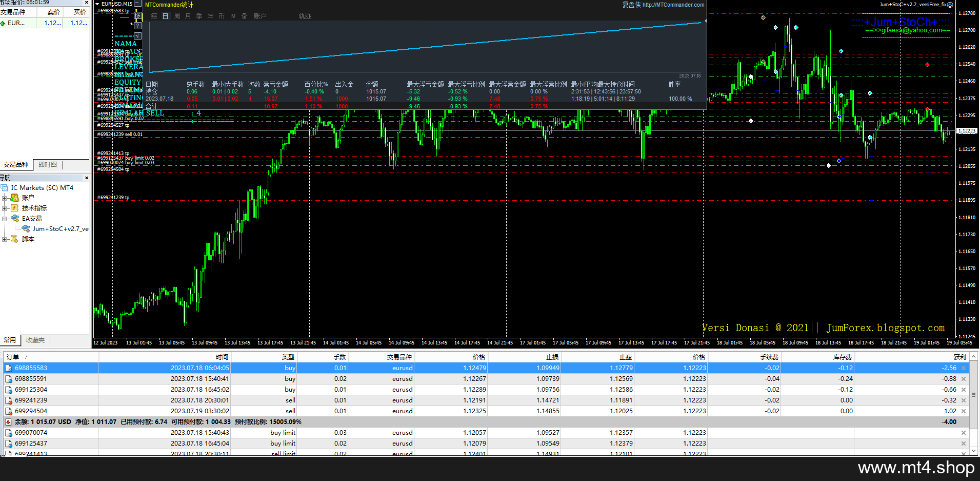Close order 699125304 with its X button
Image resolution: width=980 pixels, height=481 pixels.
pos(964,390)
